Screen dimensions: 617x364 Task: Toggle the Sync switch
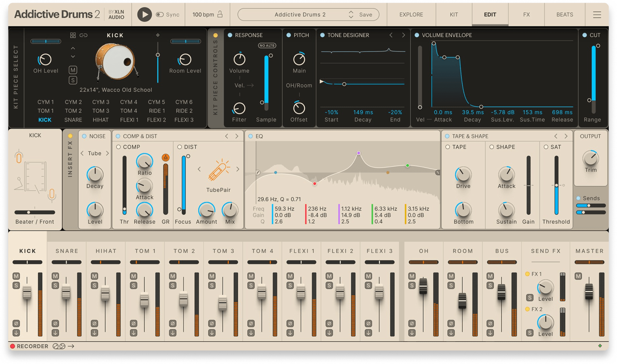coord(160,15)
